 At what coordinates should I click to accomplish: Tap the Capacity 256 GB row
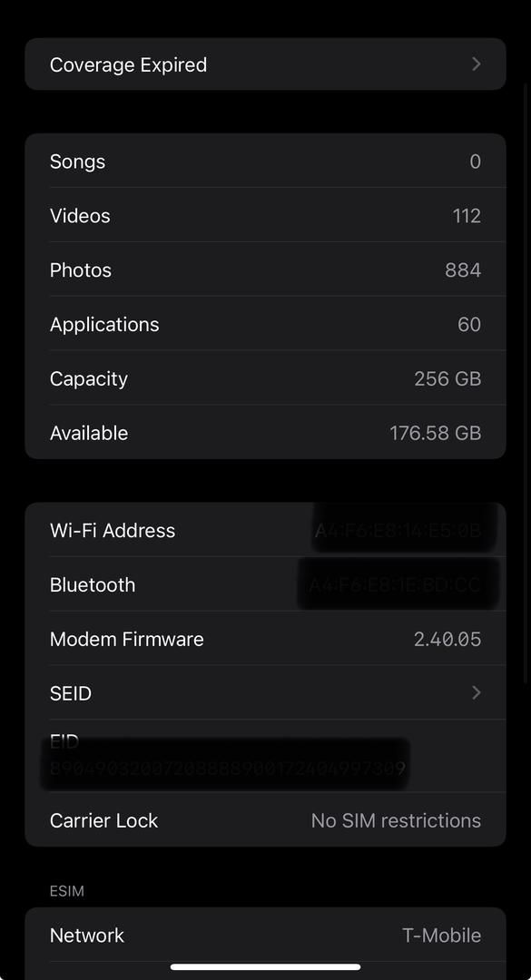pyautogui.click(x=265, y=378)
